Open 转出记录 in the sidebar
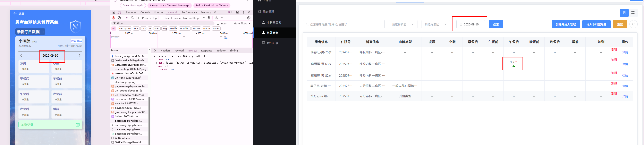Viewport: 644px width, 145px height. (x=274, y=43)
